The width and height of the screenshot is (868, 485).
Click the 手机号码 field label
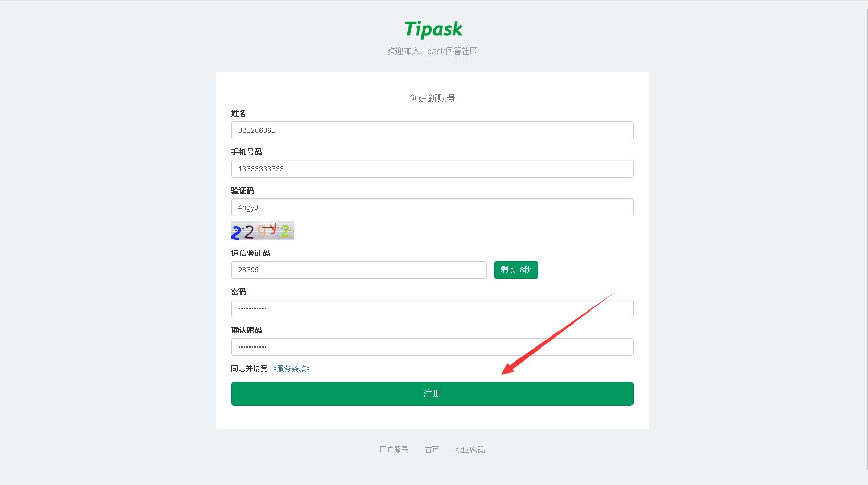pyautogui.click(x=247, y=152)
